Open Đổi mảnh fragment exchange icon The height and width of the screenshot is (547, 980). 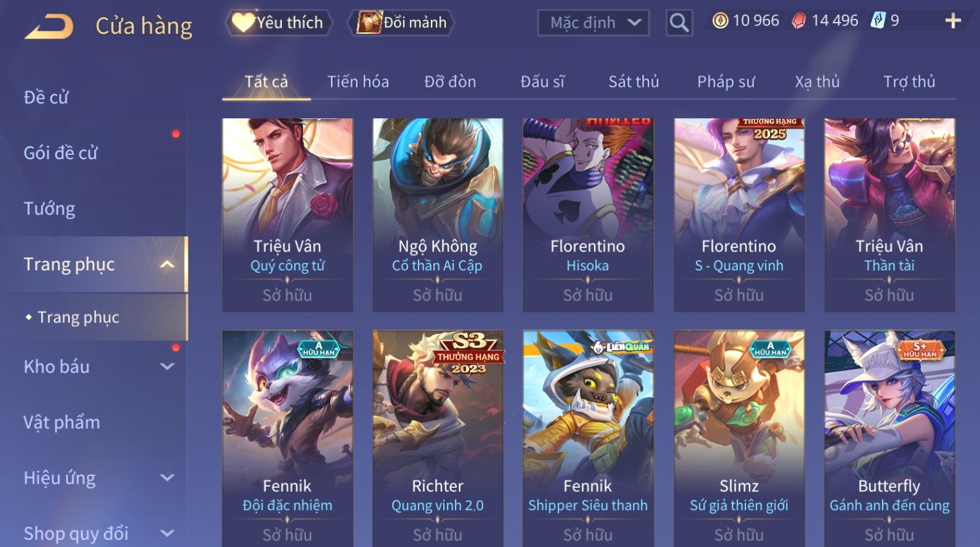[x=369, y=23]
